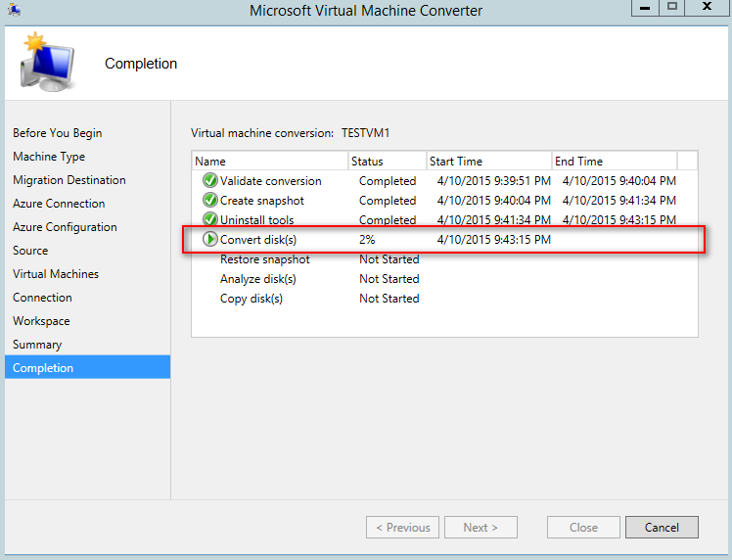Click Completed status for Validate conversion
This screenshot has height=560, width=732.
tap(388, 181)
